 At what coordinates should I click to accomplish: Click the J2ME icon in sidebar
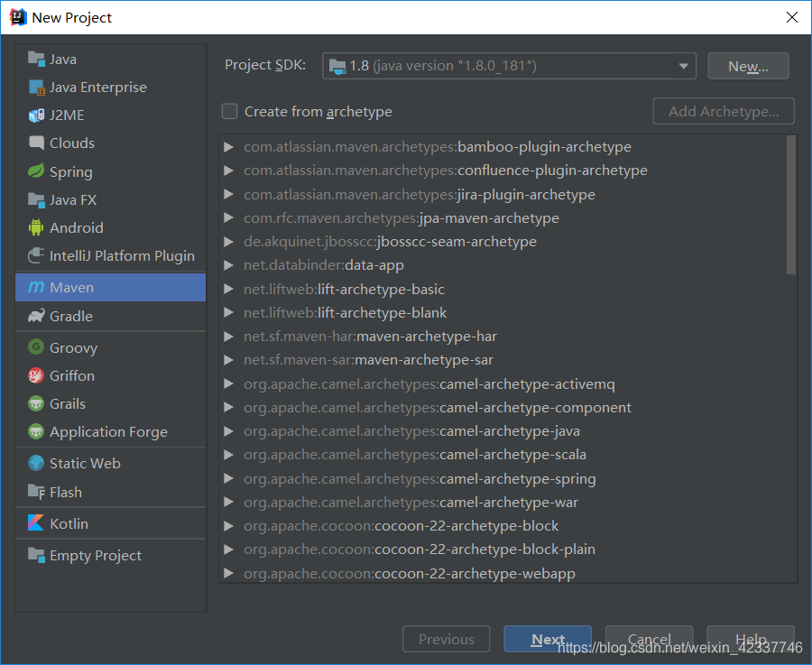[x=36, y=115]
